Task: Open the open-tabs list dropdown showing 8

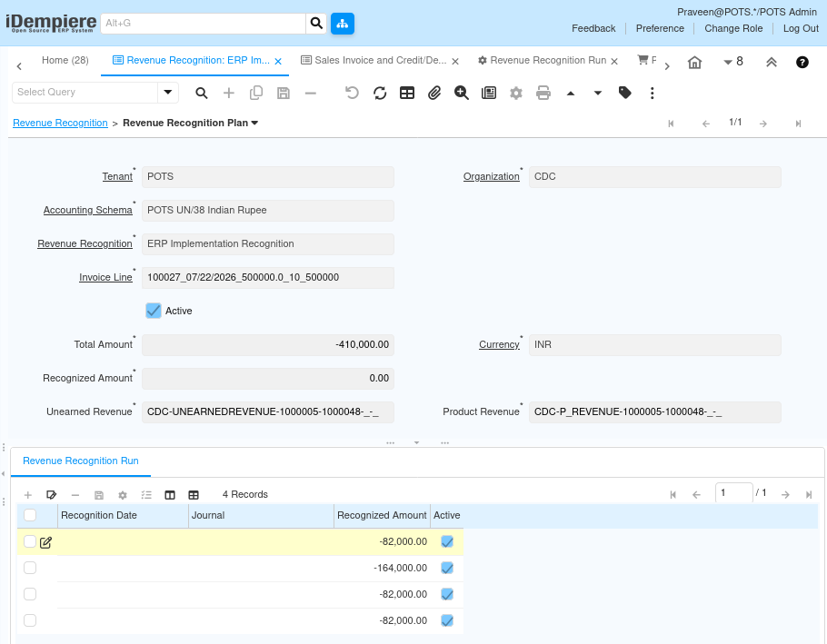Action: 733,62
